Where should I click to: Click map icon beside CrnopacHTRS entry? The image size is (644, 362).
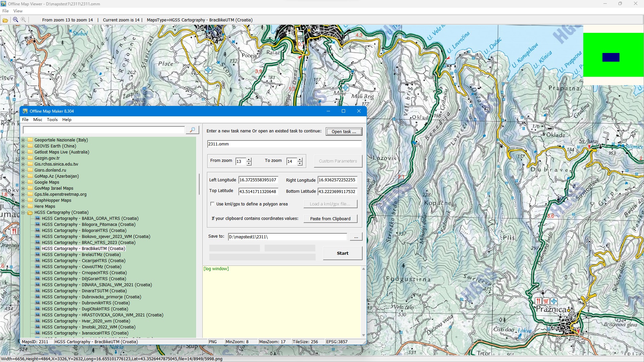coord(38,273)
